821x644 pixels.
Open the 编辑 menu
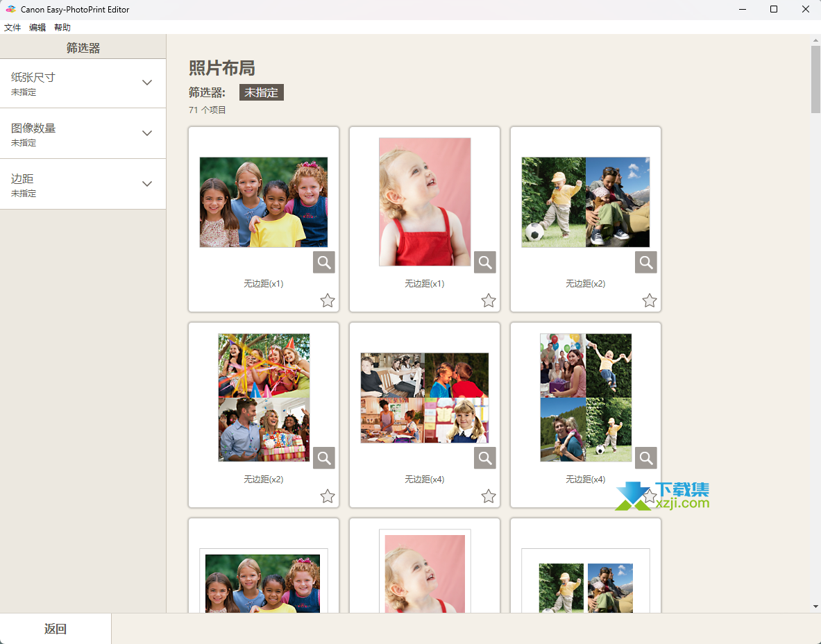(37, 28)
